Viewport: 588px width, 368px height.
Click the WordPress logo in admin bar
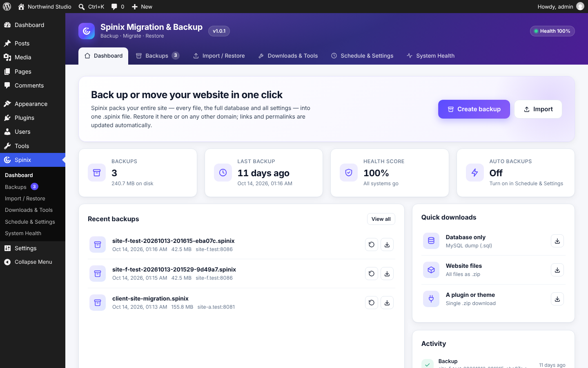point(7,7)
